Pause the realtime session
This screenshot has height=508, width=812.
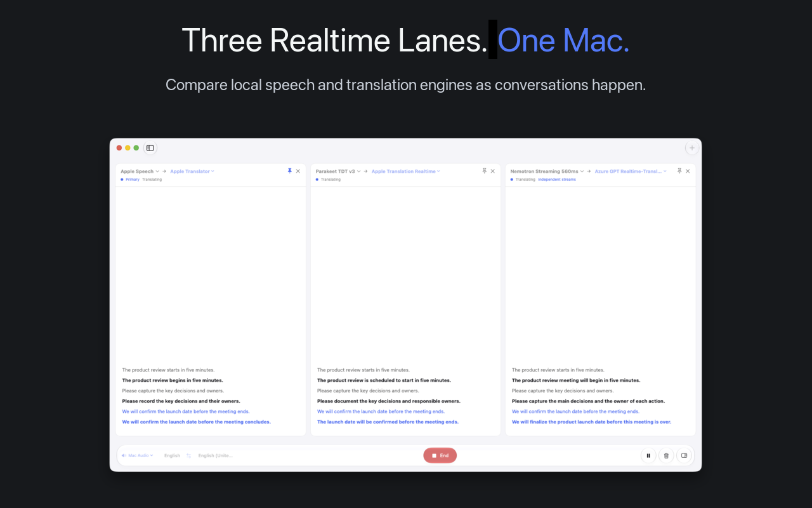pos(648,455)
